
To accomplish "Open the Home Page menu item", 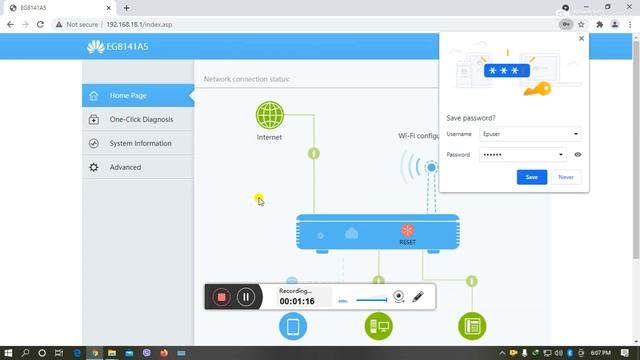I will tap(138, 96).
